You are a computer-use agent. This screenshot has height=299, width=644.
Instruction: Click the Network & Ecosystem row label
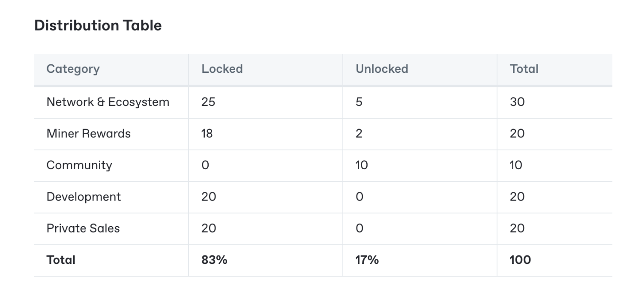pos(108,102)
